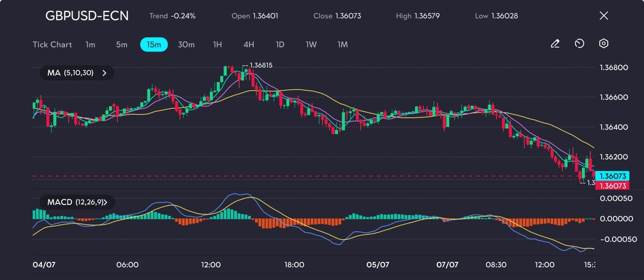
Task: Click the GBPUSD-ECN symbol title
Action: point(87,16)
